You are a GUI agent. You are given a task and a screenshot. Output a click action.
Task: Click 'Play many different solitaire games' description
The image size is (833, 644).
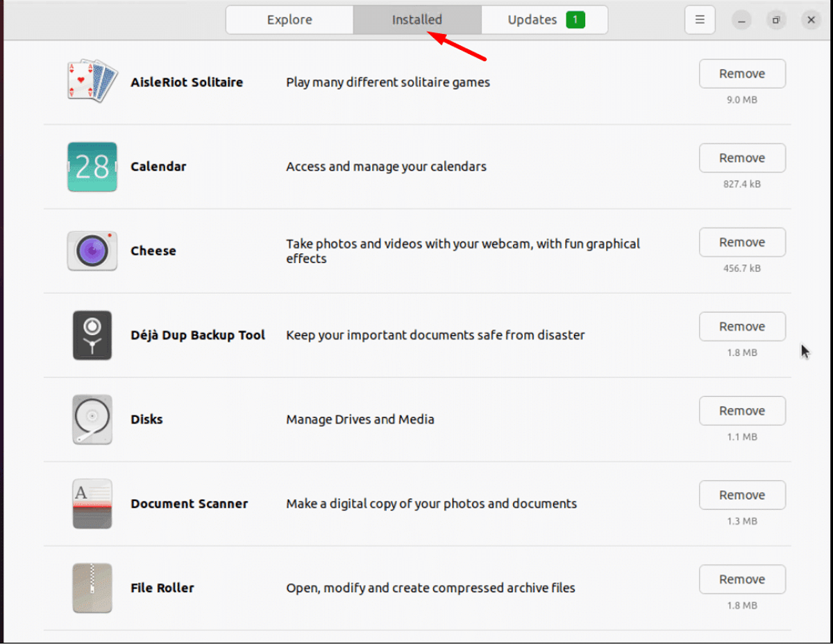pos(388,82)
